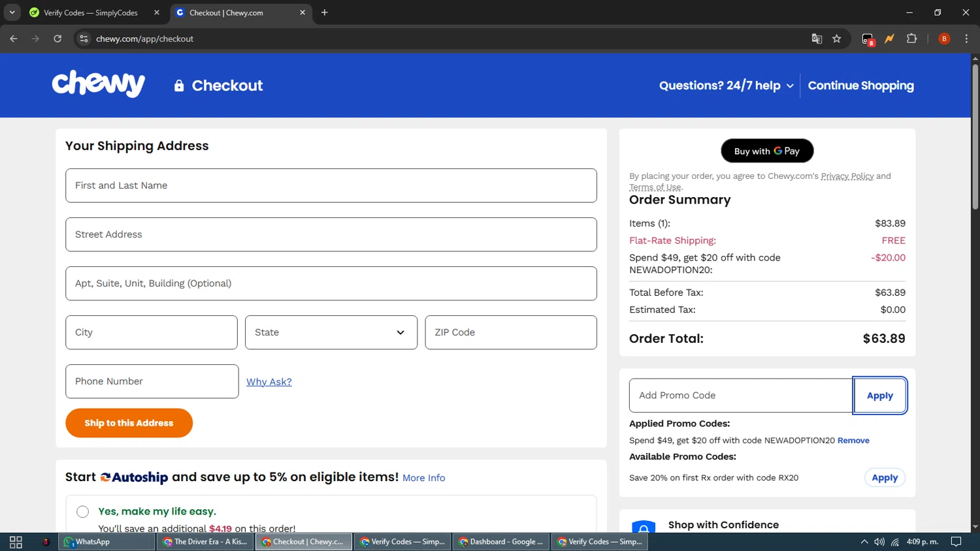Close the Verify Codes — SimplyCodes tab
This screenshot has width=980, height=551.
157,12
